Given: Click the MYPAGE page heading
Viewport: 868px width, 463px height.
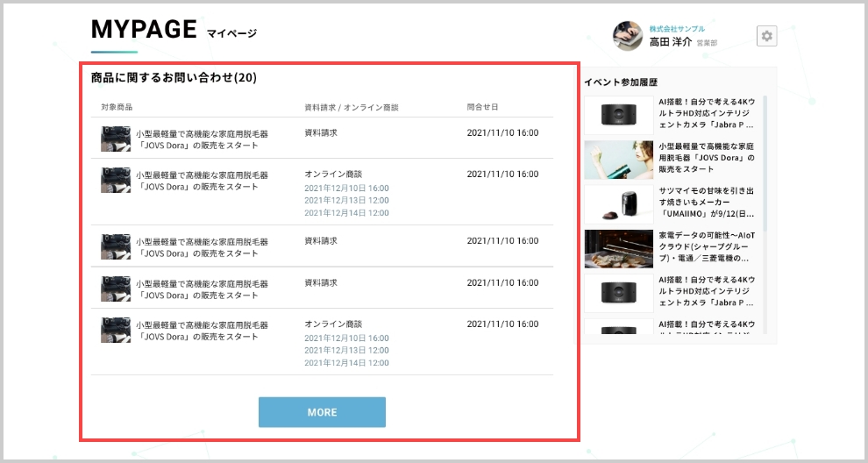Looking at the screenshot, I should (144, 29).
